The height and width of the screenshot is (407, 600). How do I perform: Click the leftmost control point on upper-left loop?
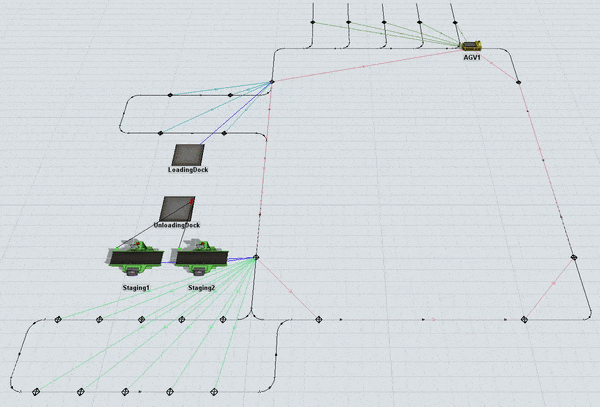pyautogui.click(x=170, y=95)
